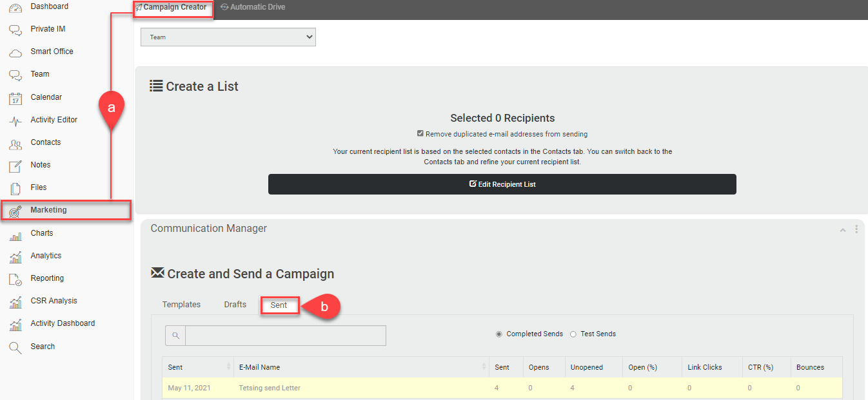Click the Smart Office cloud icon
This screenshot has height=400, width=868.
coord(15,52)
